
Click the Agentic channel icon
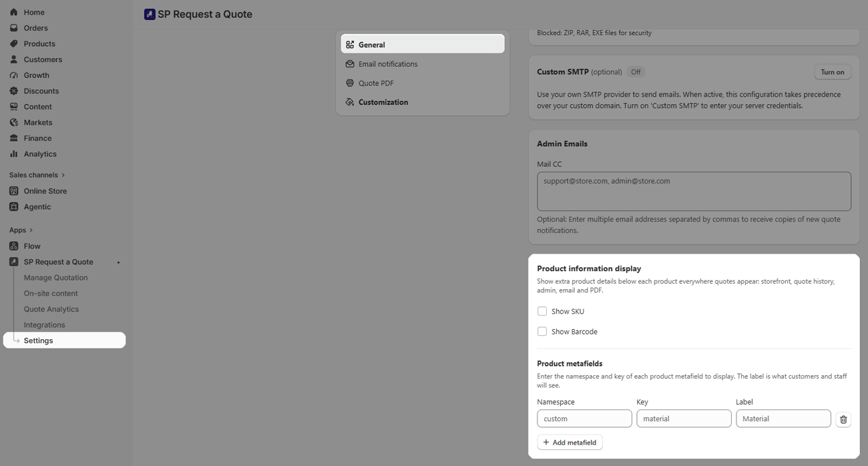coord(13,207)
